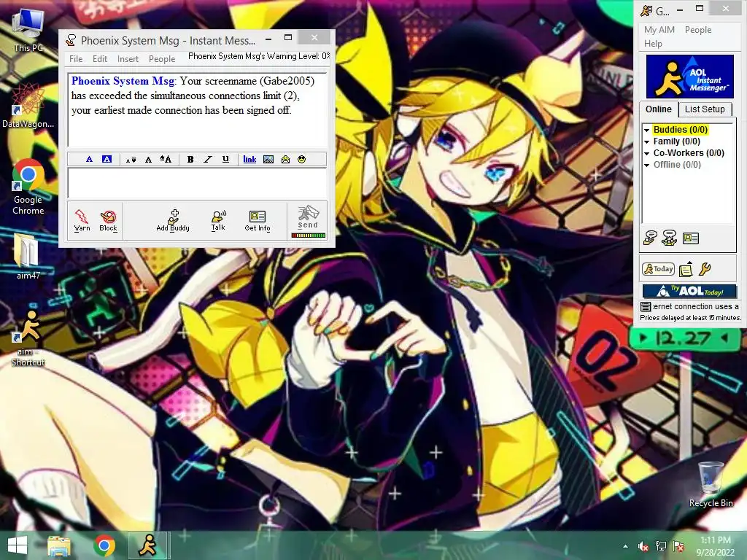Image resolution: width=747 pixels, height=560 pixels.
Task: Click the Phoenix System Msg sender name
Action: pos(123,81)
